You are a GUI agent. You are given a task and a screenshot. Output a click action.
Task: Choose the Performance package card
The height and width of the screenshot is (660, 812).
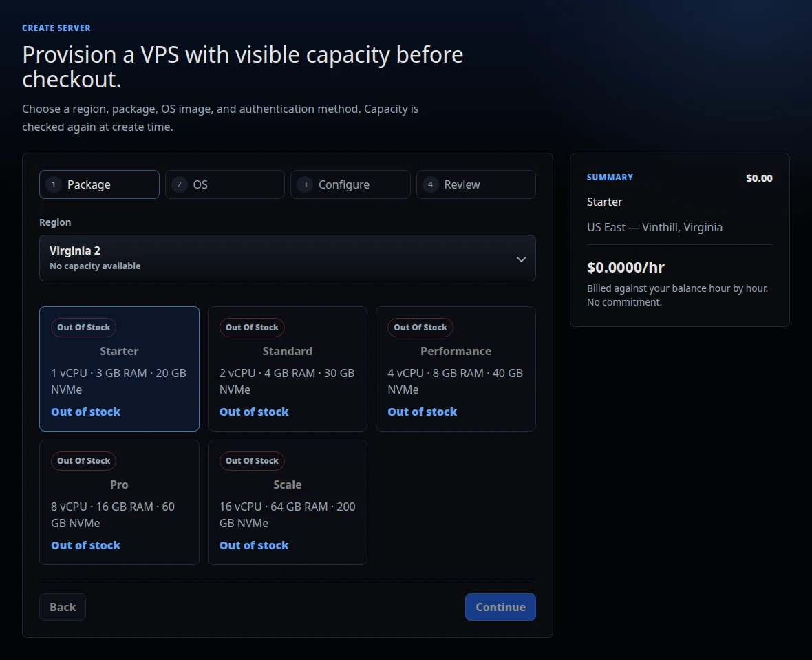click(x=456, y=369)
